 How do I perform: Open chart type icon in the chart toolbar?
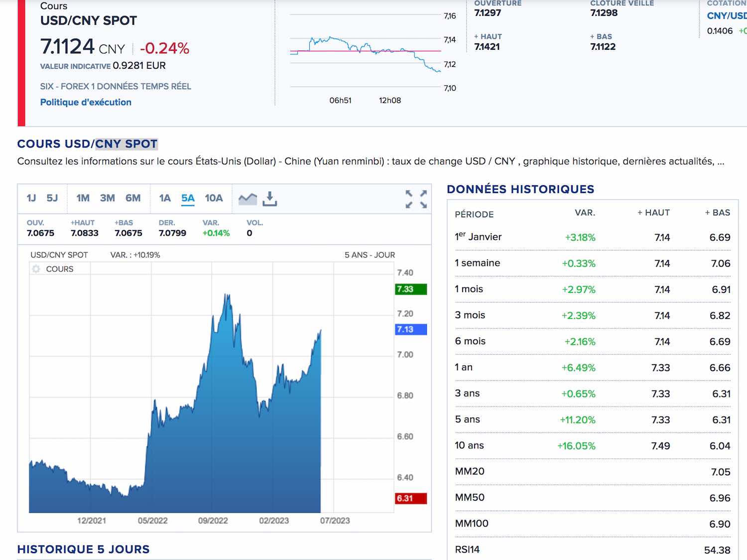click(x=248, y=199)
